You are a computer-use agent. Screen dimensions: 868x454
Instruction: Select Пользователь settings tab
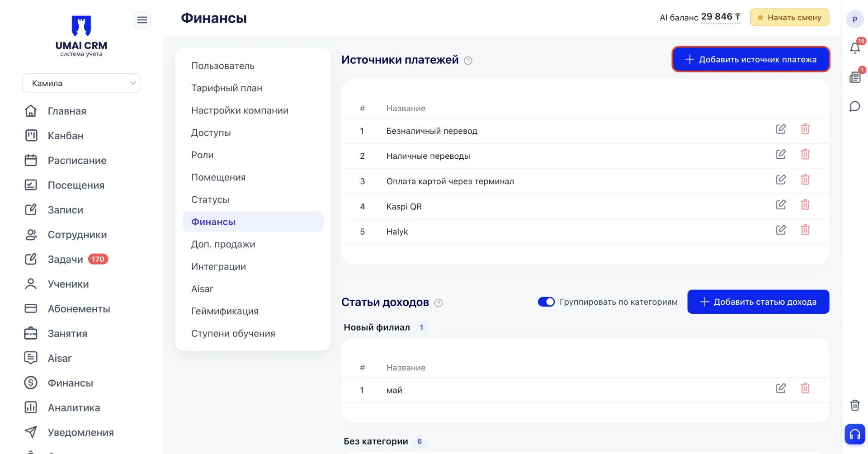click(253, 66)
